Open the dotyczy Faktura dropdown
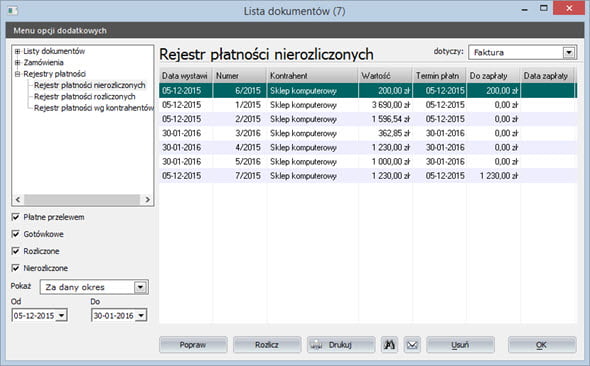 [x=569, y=53]
